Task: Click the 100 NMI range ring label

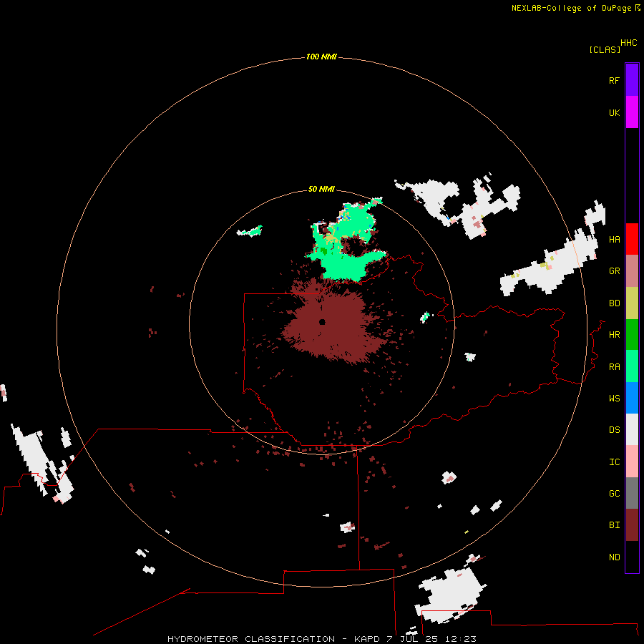Action: click(x=321, y=57)
